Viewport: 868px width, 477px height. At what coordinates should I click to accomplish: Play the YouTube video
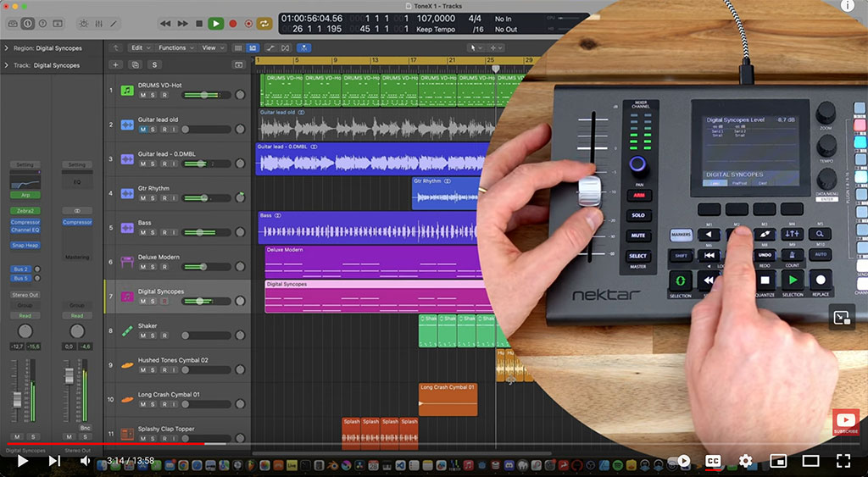coord(22,460)
